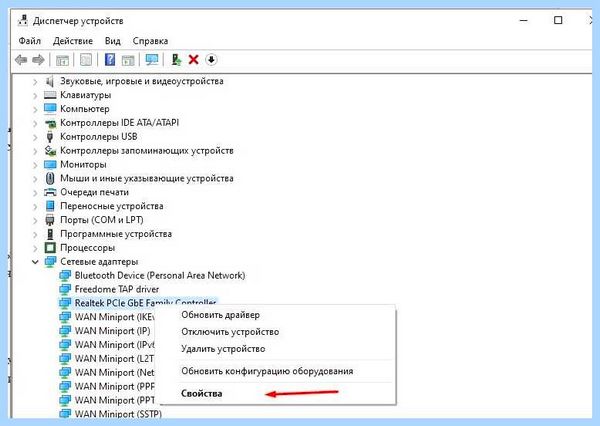Open the Вид menu
The height and width of the screenshot is (426, 600).
tap(112, 41)
